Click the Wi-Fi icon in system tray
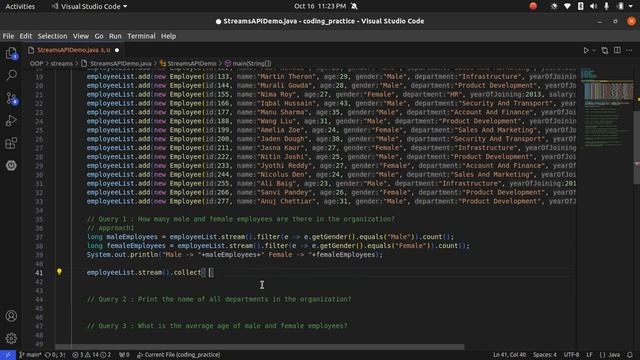This screenshot has height=360, width=640. (567, 6)
